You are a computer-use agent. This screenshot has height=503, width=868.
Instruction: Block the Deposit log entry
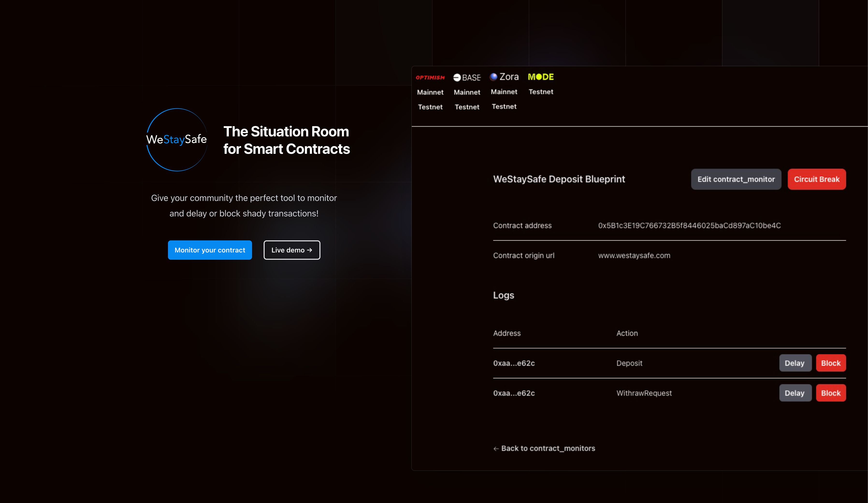831,363
